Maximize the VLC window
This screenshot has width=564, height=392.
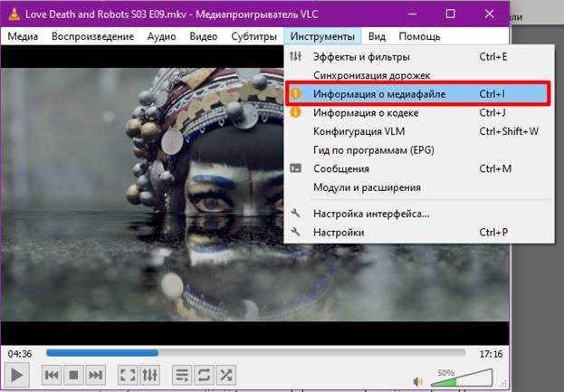(450, 14)
